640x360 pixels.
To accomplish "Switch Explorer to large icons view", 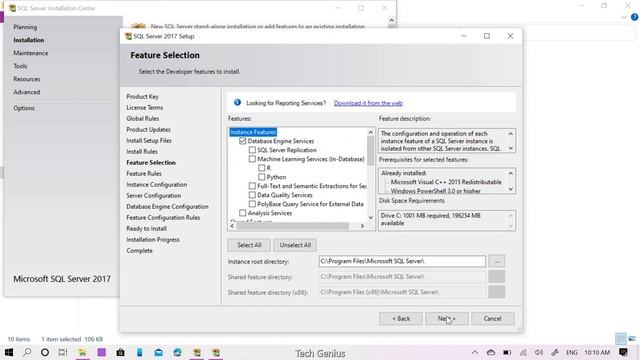I will (632, 338).
